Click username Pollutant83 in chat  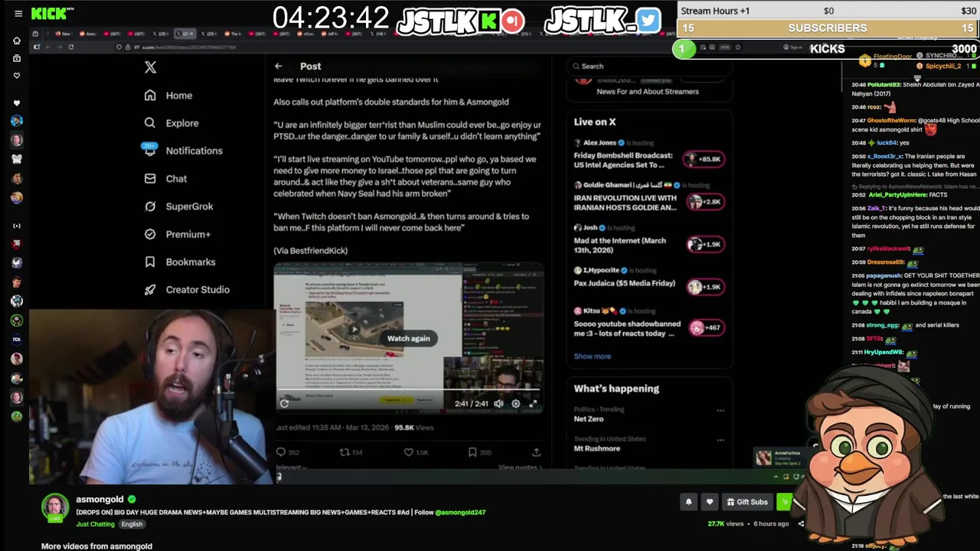[884, 85]
